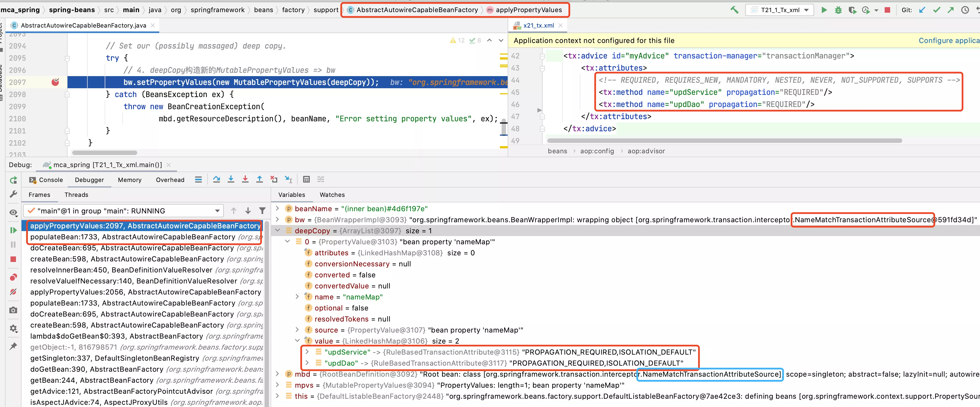Open the Threads tab
980x407 pixels.
tap(76, 195)
